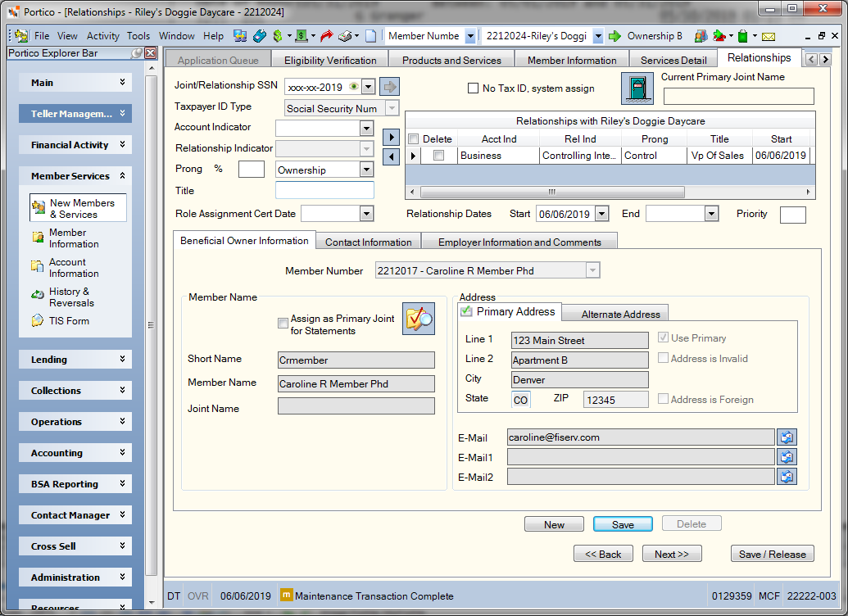The image size is (848, 616).
Task: Open the Account Indicator dropdown
Action: click(367, 128)
